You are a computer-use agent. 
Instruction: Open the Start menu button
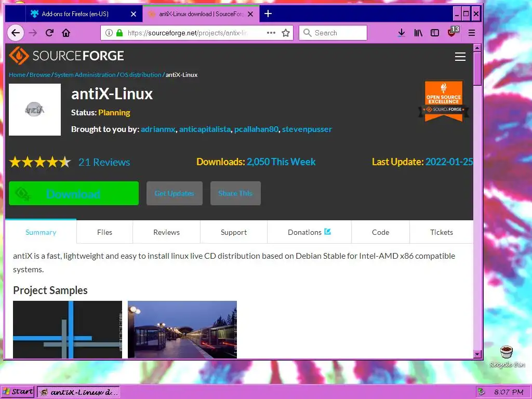coord(18,392)
